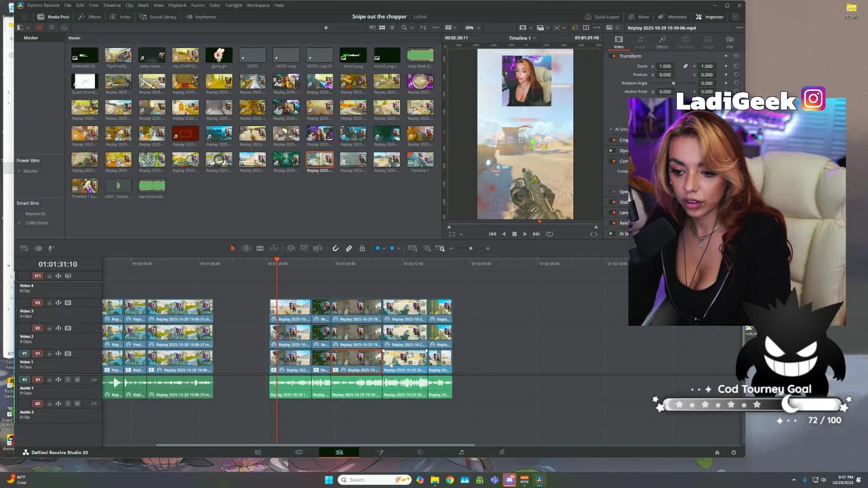
Task: Open Project Settings gear icon
Action: (x=733, y=452)
